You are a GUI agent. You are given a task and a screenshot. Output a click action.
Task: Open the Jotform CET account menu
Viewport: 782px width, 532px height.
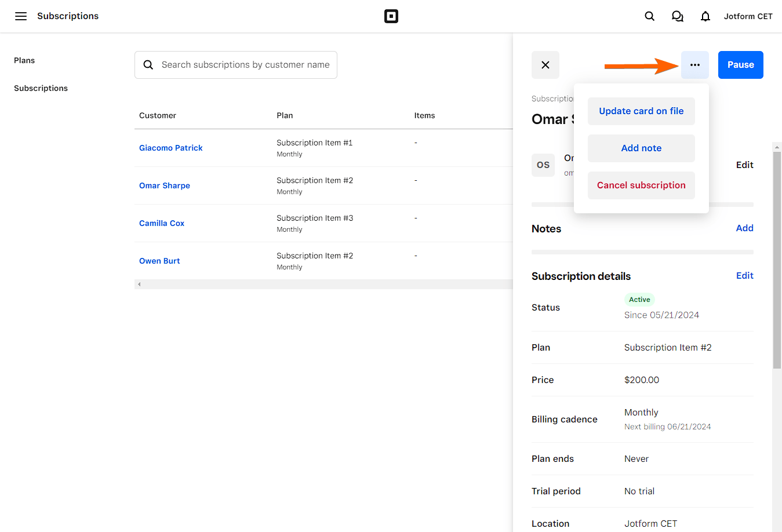pyautogui.click(x=748, y=16)
